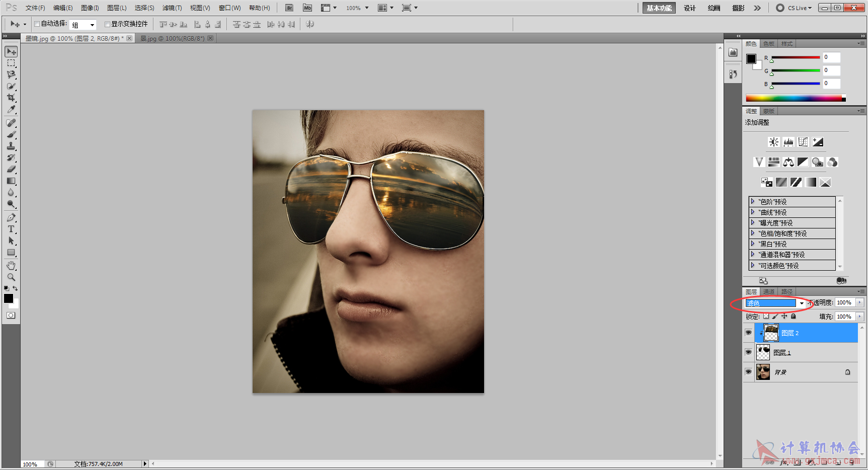Screen dimensions: 868x470
Task: Select the Lasso tool
Action: click(x=11, y=74)
